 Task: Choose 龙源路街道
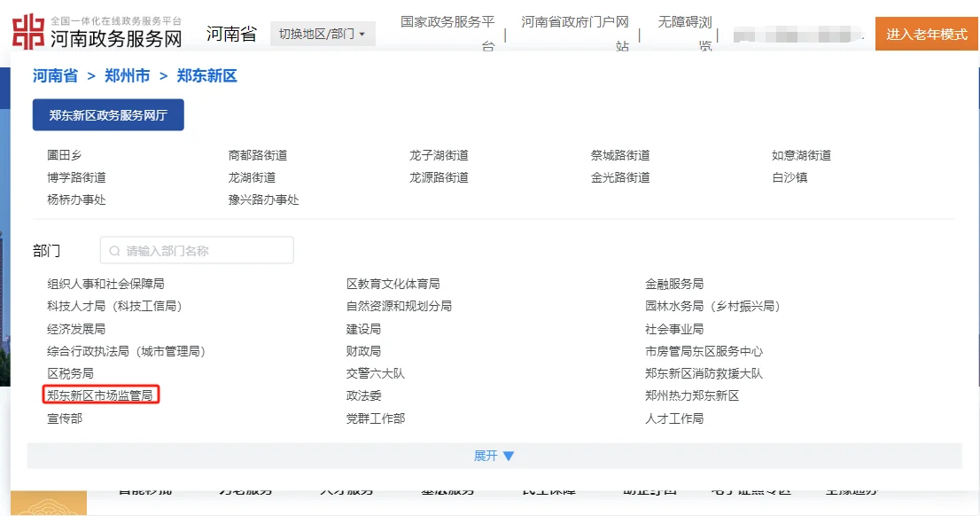(439, 177)
